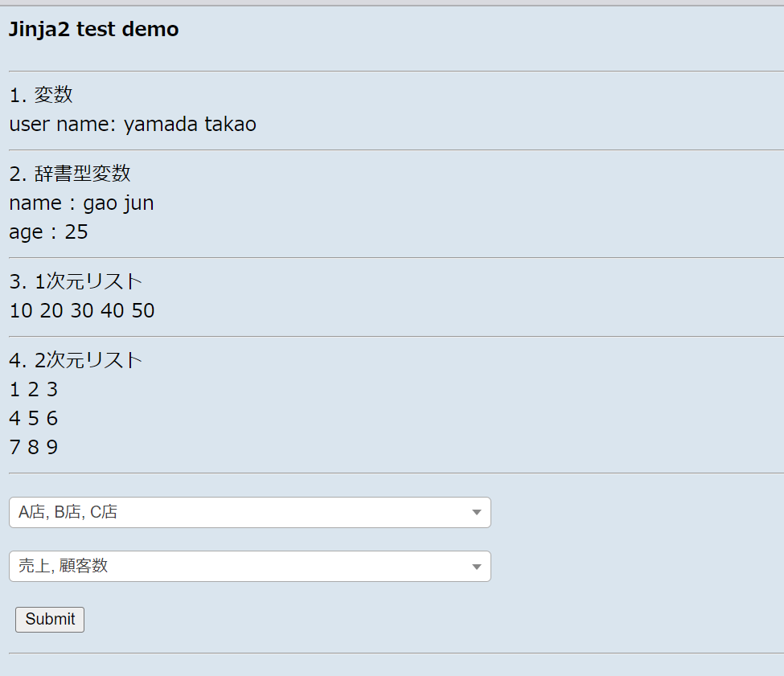Screen dimensions: 784x676
Task: Click the list values 10 20 30 40 50
Action: [x=81, y=310]
